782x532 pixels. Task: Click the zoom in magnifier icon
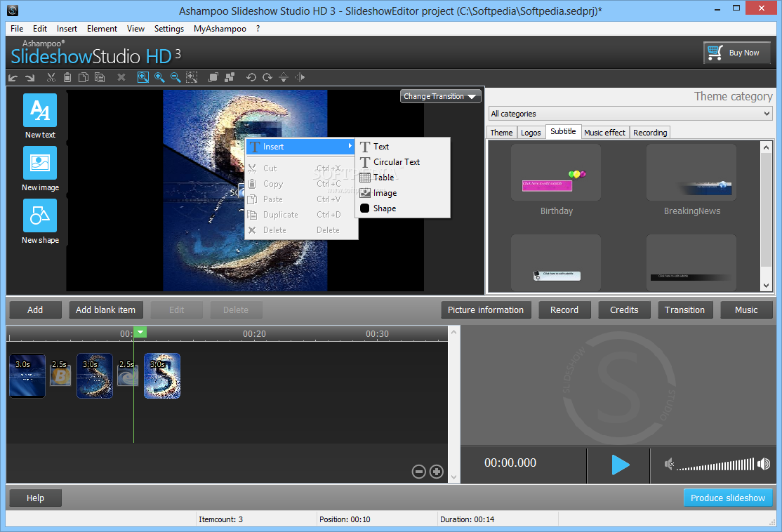159,77
